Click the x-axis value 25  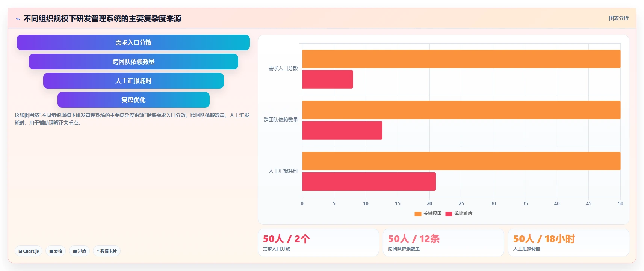pos(461,203)
